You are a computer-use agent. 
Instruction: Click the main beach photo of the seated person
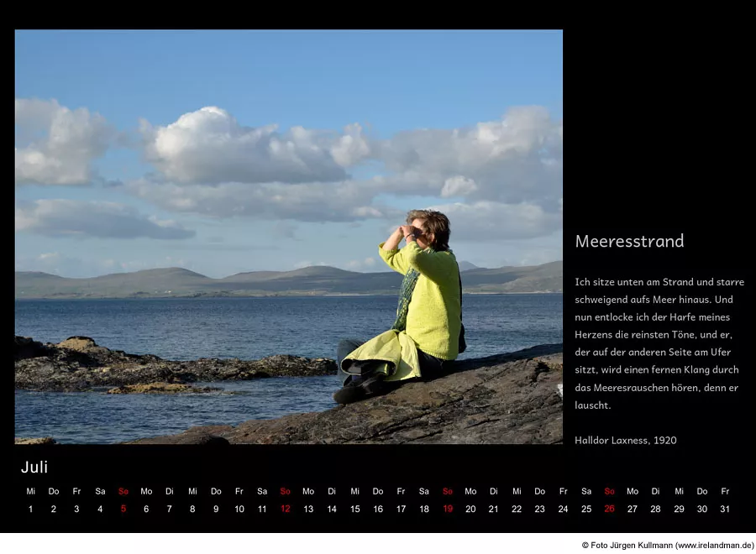click(288, 237)
